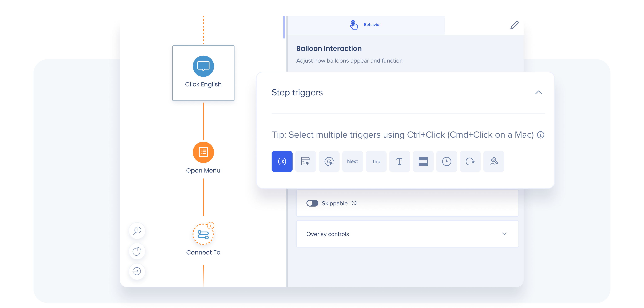Screen dimensions: 644x308
Task: Select the Click English step node
Action: 203,73
